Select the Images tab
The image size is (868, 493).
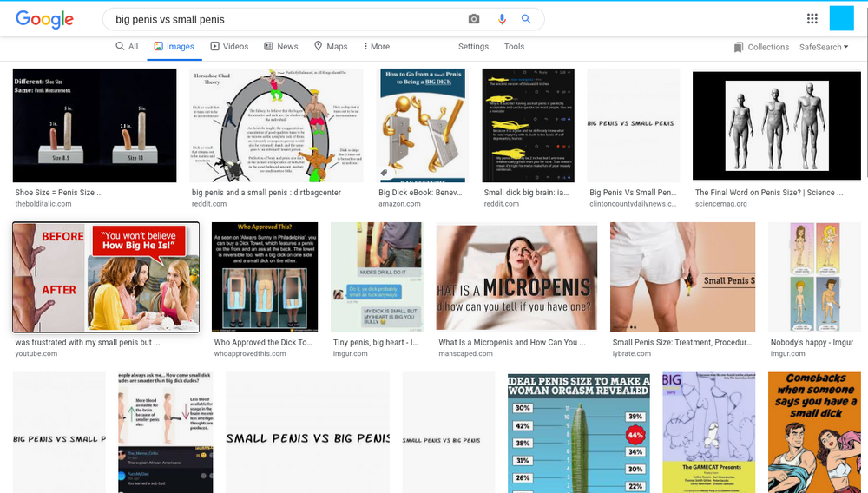pos(174,47)
